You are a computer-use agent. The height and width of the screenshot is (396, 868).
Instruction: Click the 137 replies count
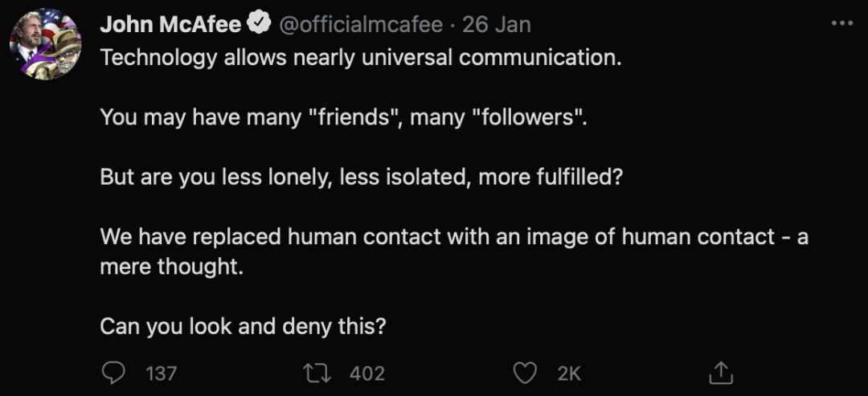click(161, 374)
